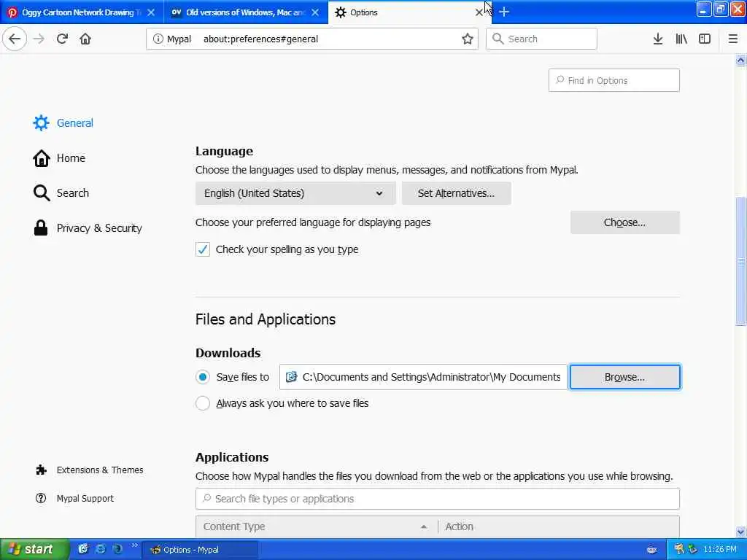Uncheck Check your spelling as you type
Screen dimensions: 747x560
[x=203, y=249]
